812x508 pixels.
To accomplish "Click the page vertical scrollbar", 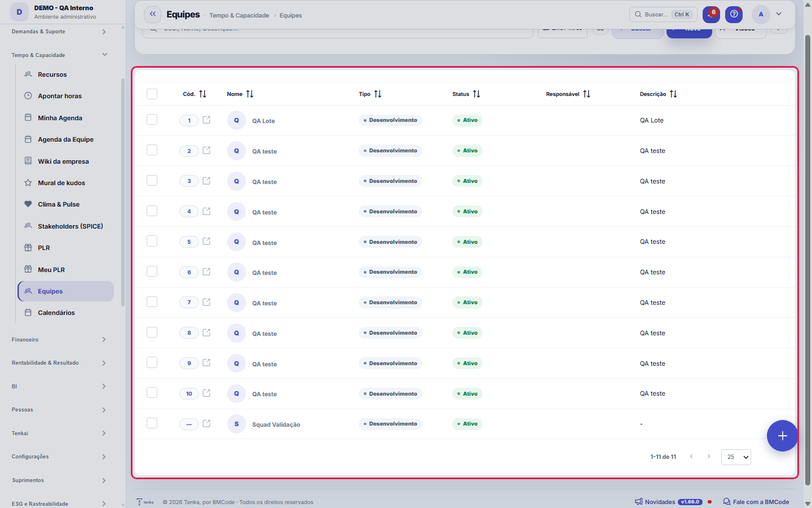I will point(807,260).
